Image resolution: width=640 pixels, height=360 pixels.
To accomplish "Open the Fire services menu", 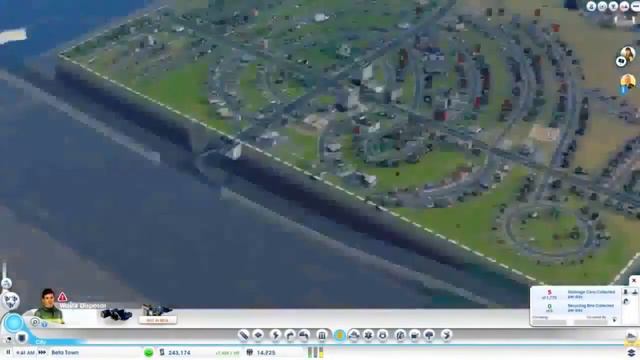I will [354, 335].
